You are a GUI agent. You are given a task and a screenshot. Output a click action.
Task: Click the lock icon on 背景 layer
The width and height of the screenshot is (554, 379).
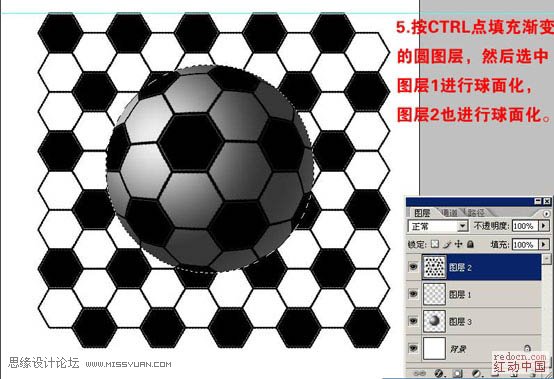(527, 348)
